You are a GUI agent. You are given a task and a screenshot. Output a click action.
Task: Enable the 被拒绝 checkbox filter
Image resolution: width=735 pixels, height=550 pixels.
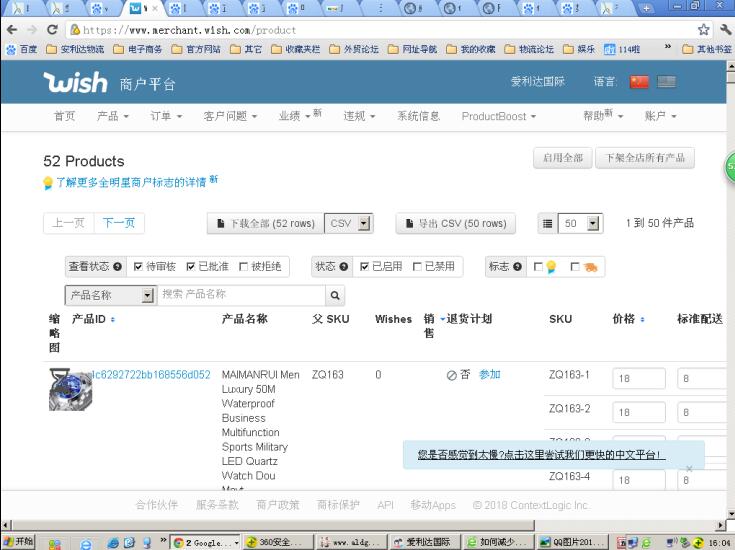(244, 267)
